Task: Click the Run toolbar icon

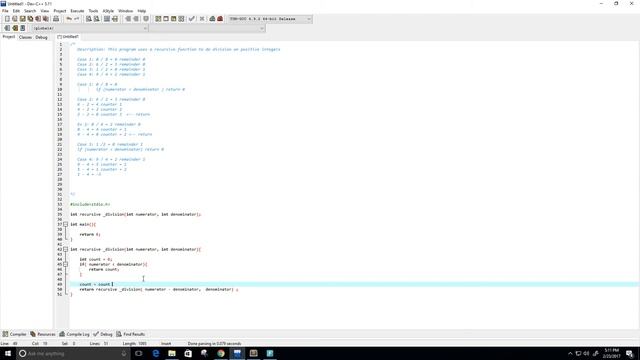Action: pos(166,19)
